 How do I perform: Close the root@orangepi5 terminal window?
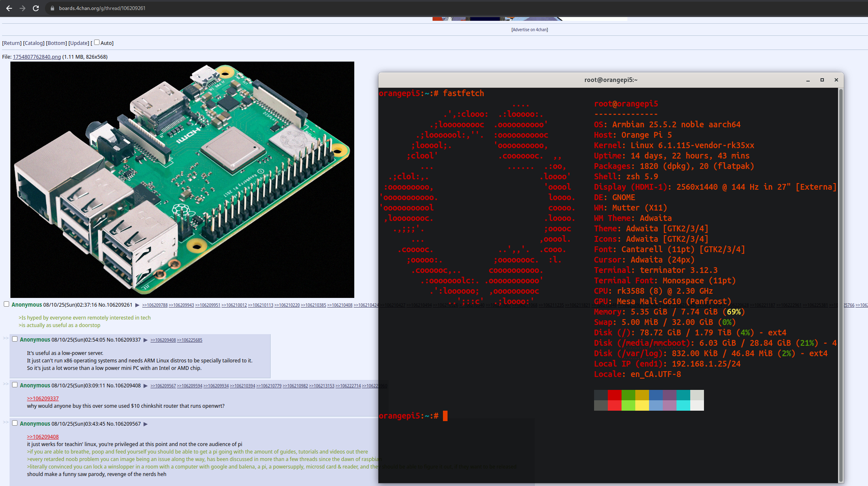[836, 80]
